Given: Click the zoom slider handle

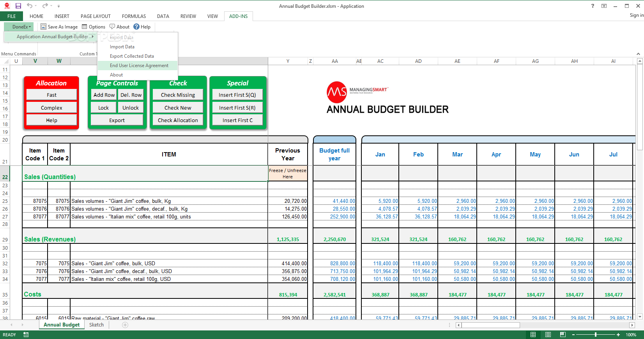Looking at the screenshot, I should click(596, 335).
